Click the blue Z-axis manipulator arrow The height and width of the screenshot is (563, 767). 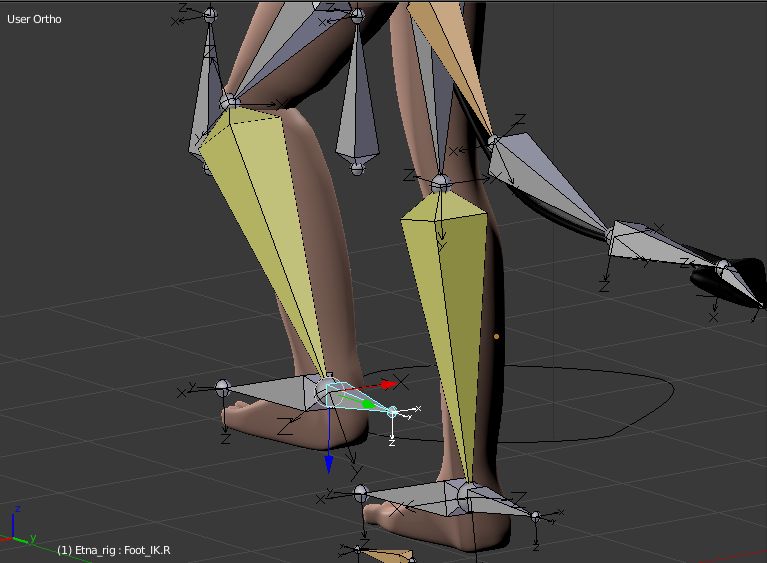click(x=329, y=464)
